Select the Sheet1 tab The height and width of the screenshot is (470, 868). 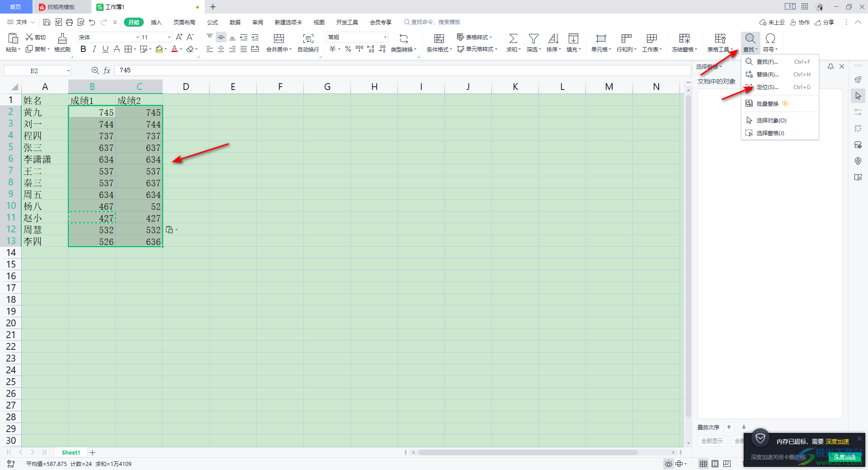coord(71,452)
